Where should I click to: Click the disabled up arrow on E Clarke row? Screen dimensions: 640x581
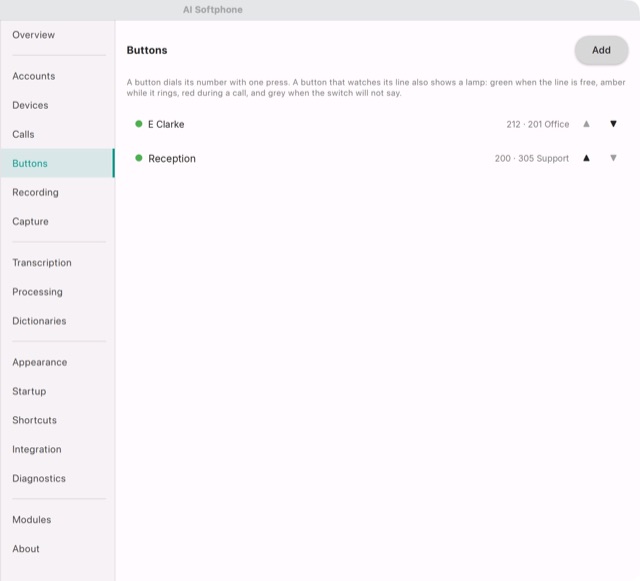[x=586, y=124]
